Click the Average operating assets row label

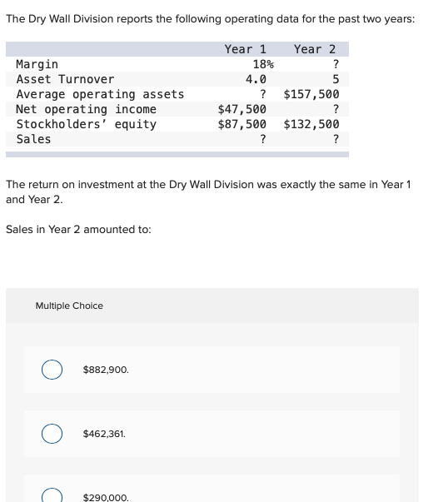point(100,94)
